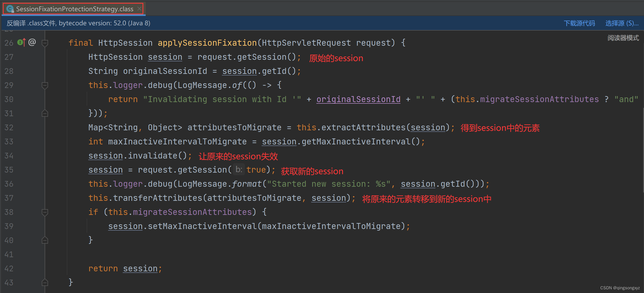This screenshot has height=293, width=644.
Task: Click getMaxInactiveInterval on line 33
Action: coord(356,142)
